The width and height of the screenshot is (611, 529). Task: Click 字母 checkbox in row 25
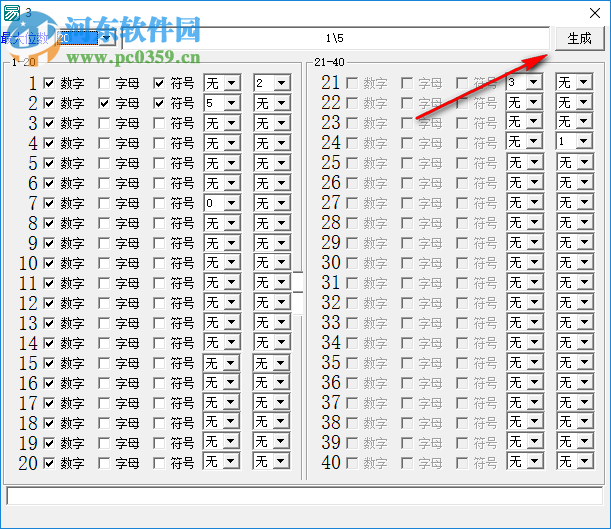(x=407, y=162)
